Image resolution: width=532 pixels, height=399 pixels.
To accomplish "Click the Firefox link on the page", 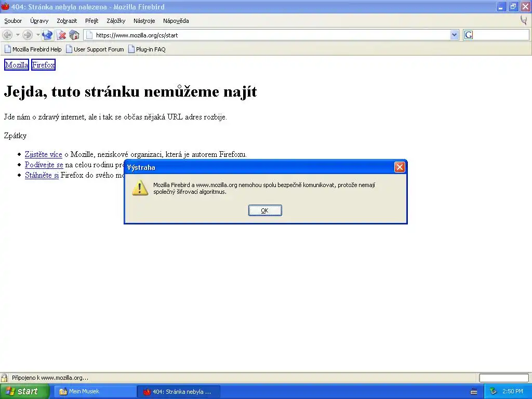I will (44, 65).
